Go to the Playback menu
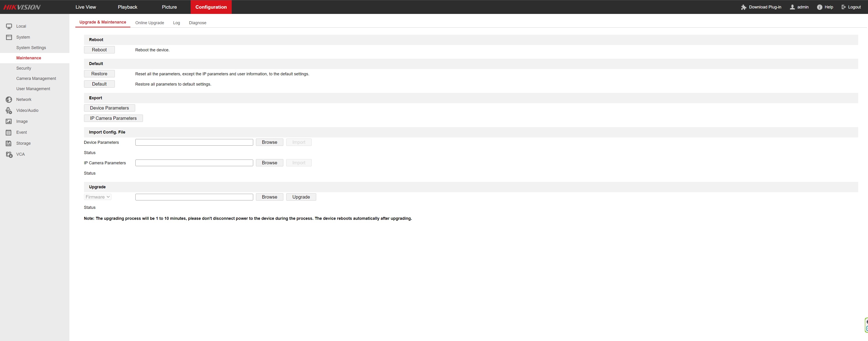 (127, 7)
